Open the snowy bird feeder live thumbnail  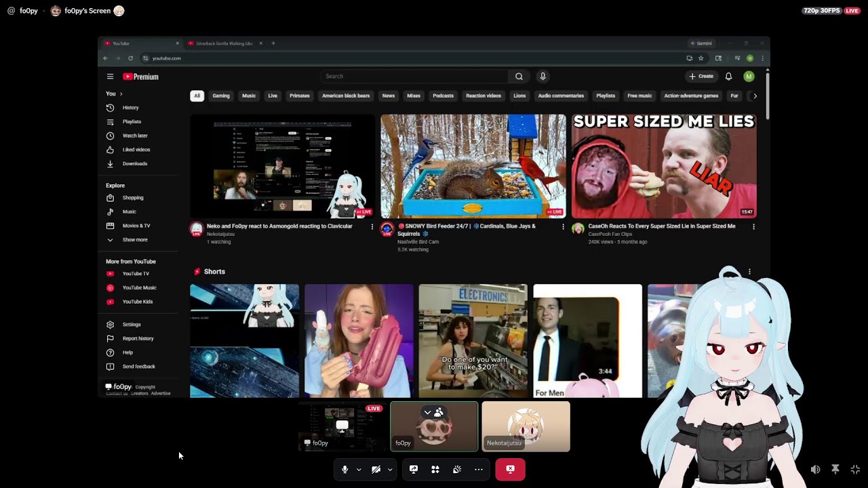(473, 166)
